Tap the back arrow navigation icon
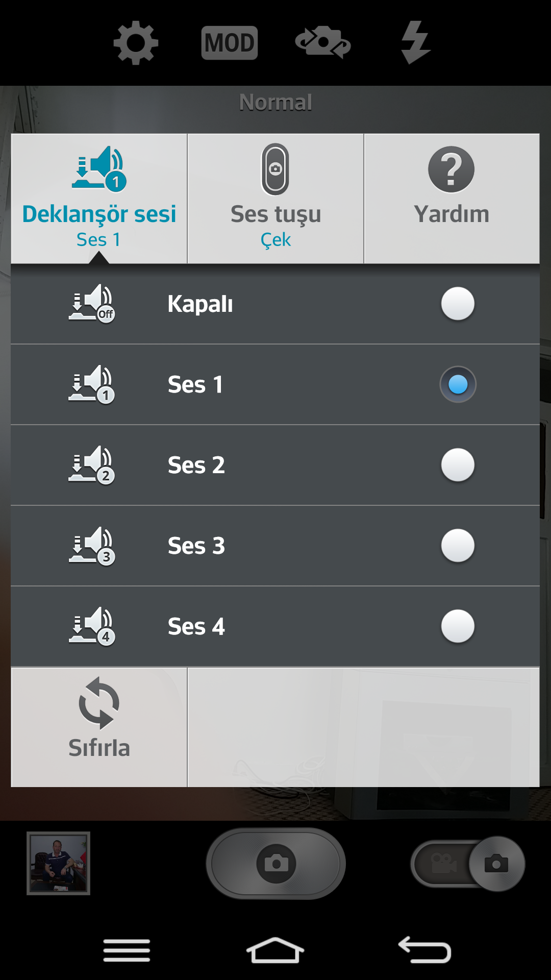The width and height of the screenshot is (551, 980). pos(424,950)
